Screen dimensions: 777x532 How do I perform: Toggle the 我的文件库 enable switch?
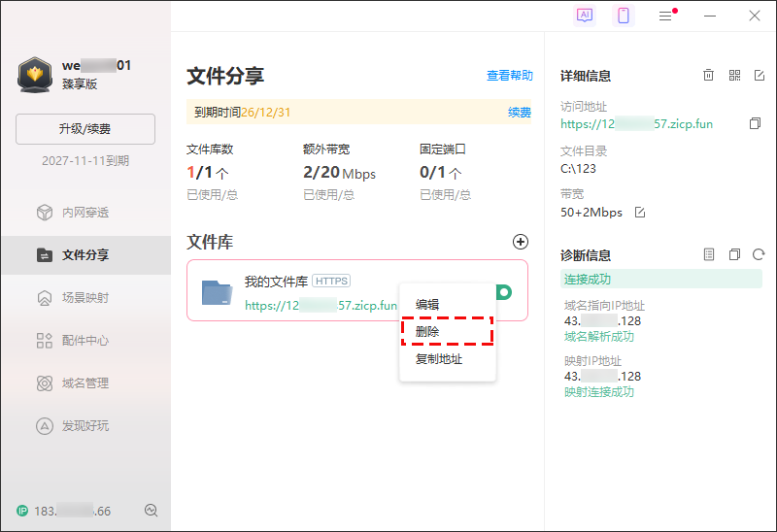coord(505,292)
